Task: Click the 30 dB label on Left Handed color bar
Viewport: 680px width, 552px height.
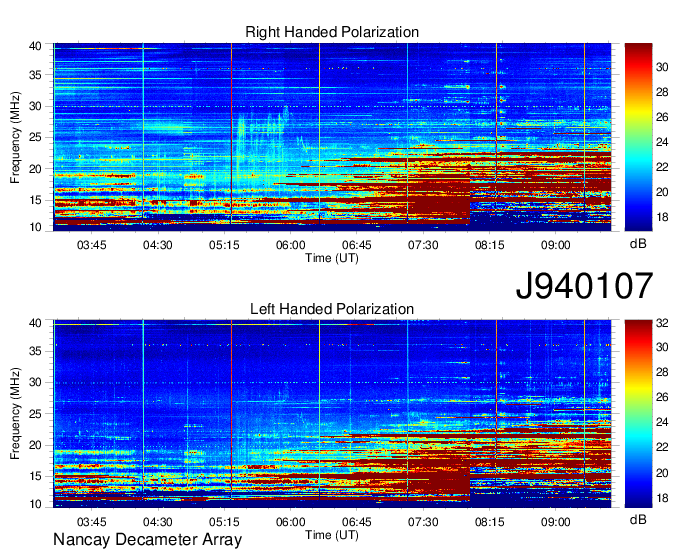Action: (x=662, y=347)
